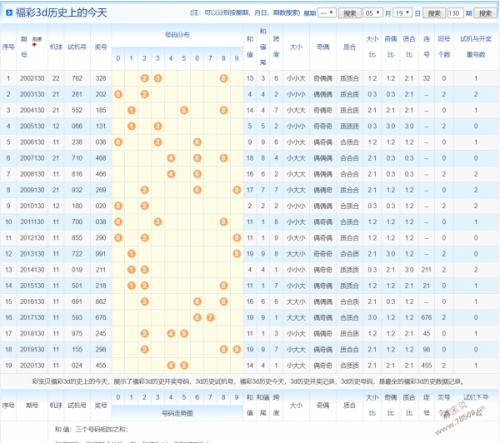
Task: Open the day dropdown showing 19
Action: point(402,13)
